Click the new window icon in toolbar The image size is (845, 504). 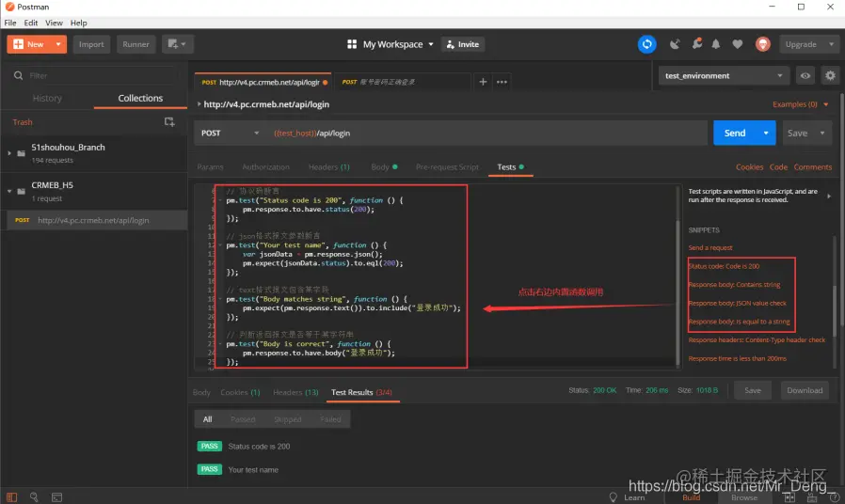click(177, 44)
